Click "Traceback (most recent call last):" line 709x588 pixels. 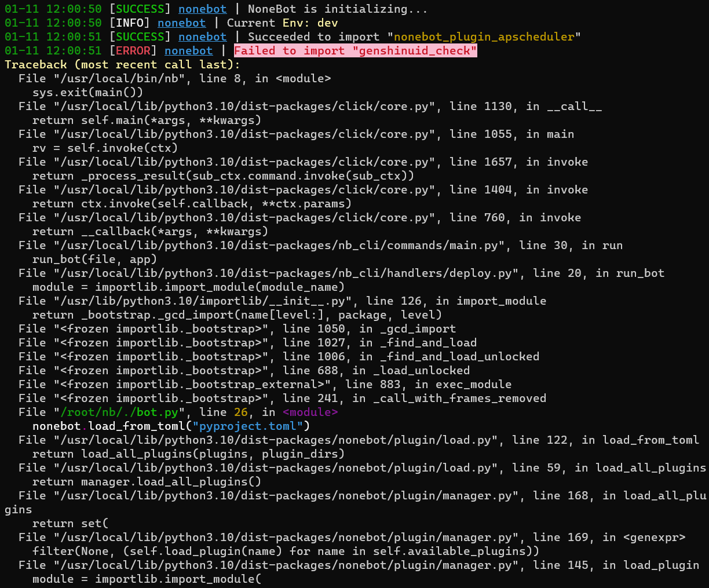click(x=122, y=64)
